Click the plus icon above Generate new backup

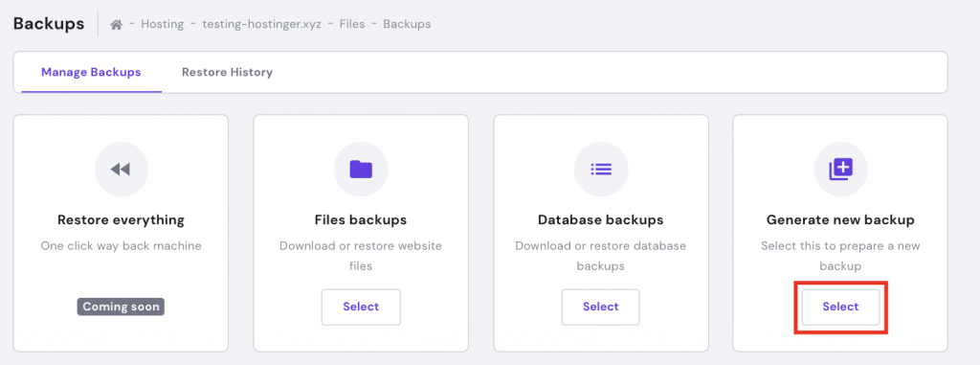click(840, 169)
